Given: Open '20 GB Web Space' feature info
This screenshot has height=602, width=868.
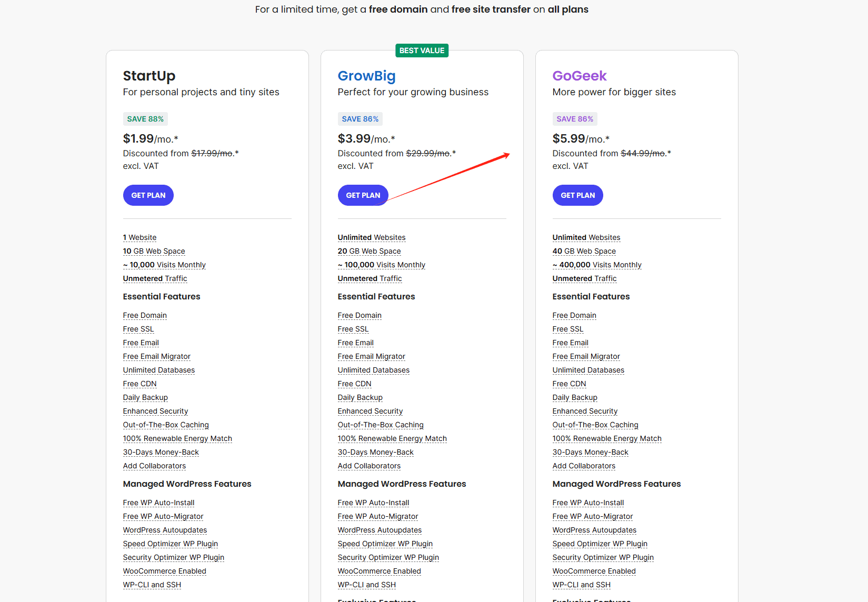Looking at the screenshot, I should point(370,251).
